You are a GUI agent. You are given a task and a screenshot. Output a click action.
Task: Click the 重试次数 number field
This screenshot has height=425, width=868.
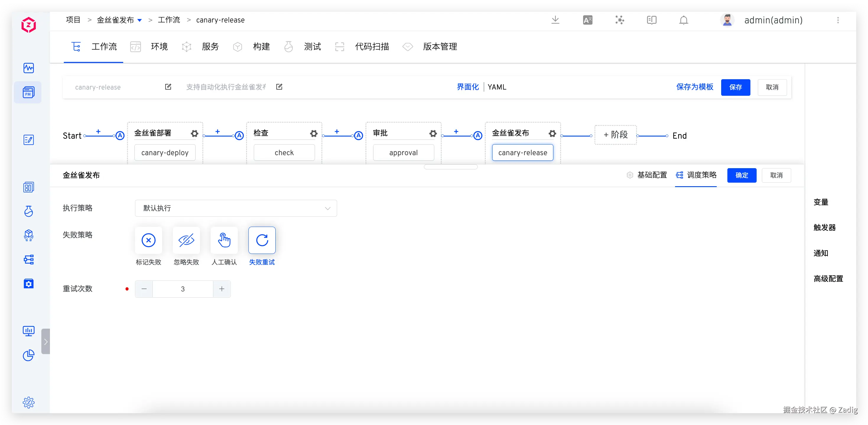click(x=183, y=289)
